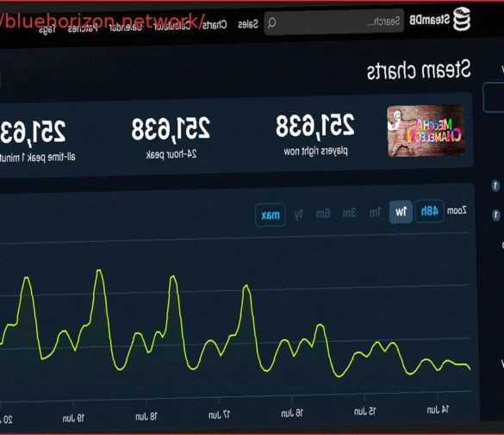The width and height of the screenshot is (504, 435).
Task: Choose the 1y zoom option
Action: click(x=299, y=214)
